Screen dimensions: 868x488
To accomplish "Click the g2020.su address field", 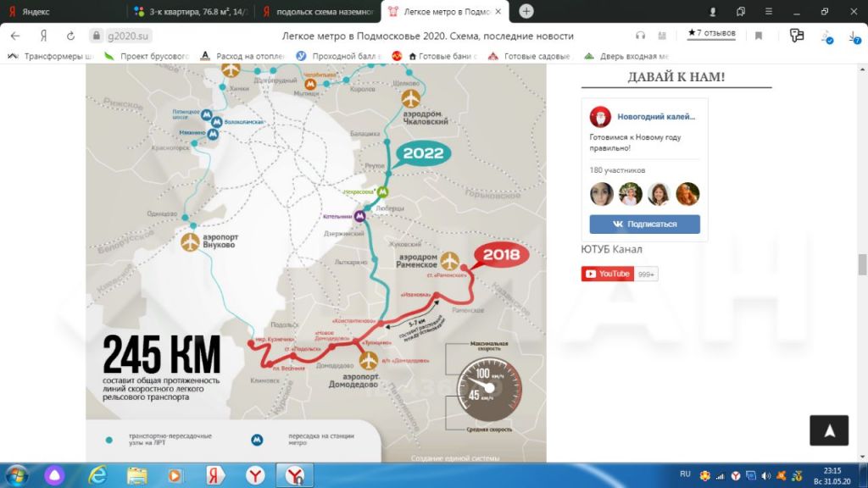I will (128, 36).
